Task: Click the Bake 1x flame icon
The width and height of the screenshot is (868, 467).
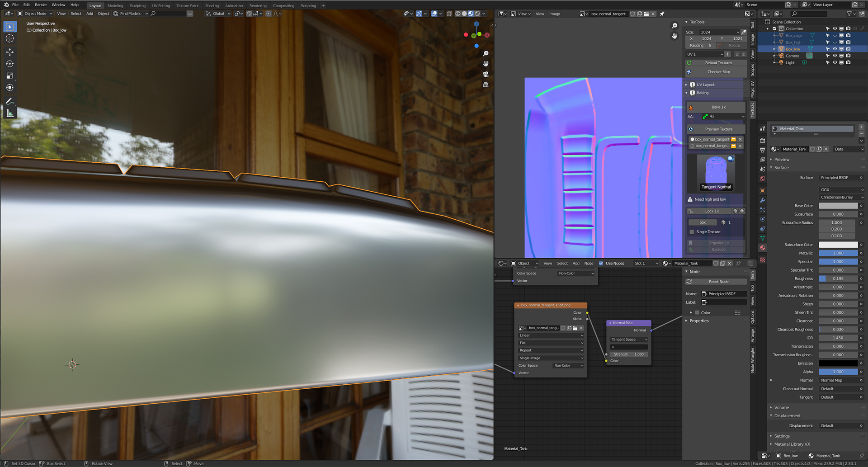Action: tap(691, 107)
